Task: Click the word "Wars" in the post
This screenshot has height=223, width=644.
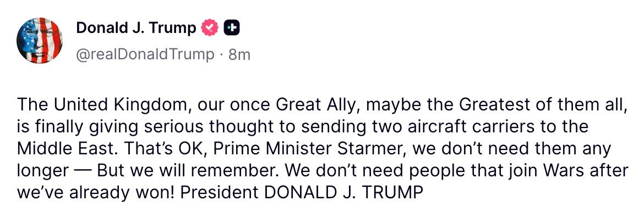Action: [x=572, y=171]
